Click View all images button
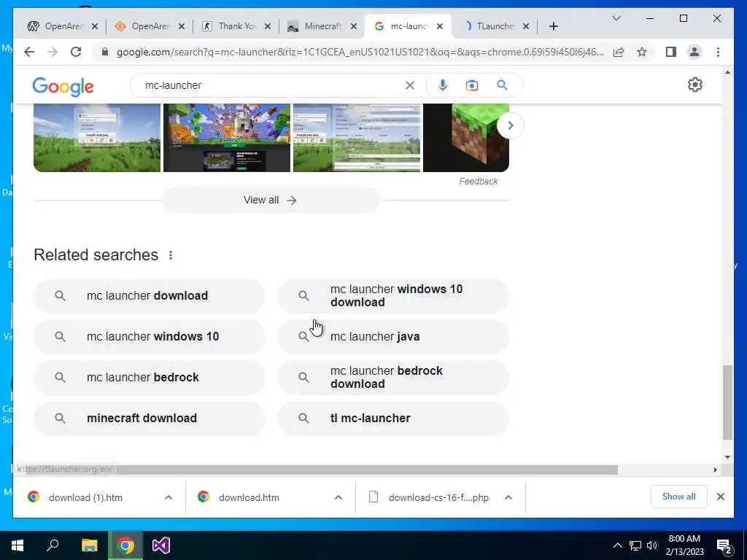The width and height of the screenshot is (747, 560). (271, 200)
